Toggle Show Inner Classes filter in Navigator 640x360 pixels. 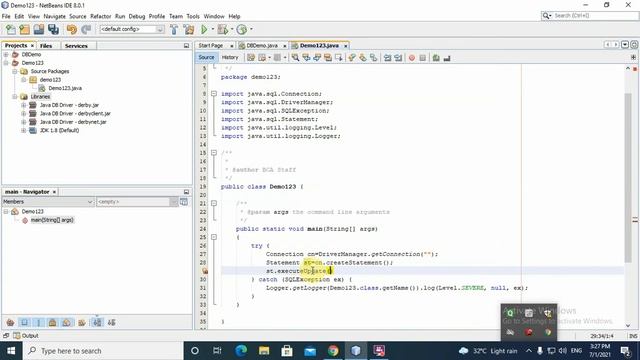(67, 322)
